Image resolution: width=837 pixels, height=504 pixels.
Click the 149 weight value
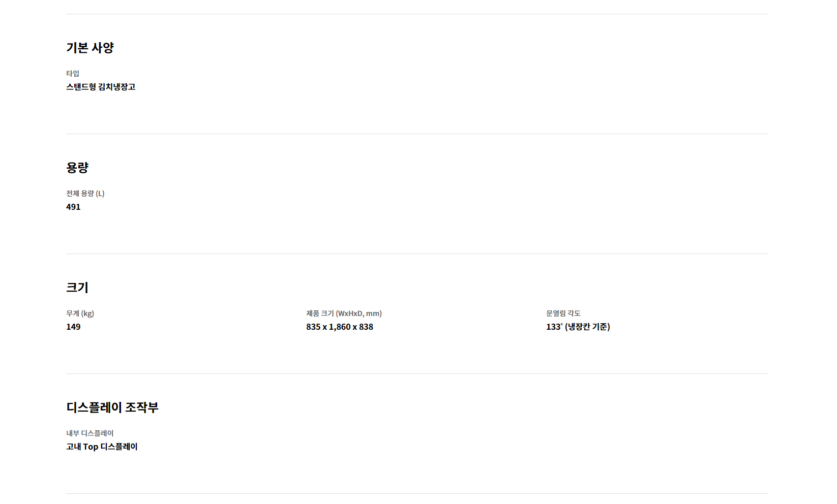[x=73, y=327]
